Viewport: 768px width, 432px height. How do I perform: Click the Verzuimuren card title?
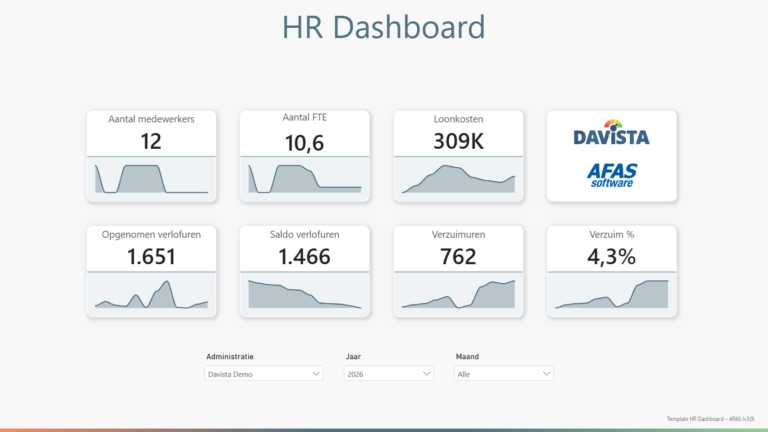(458, 235)
